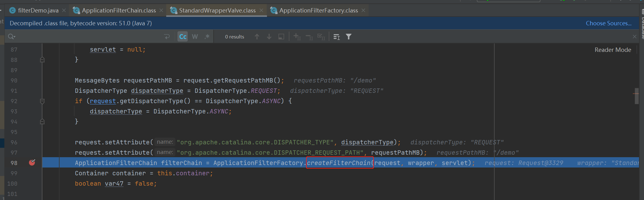Close the ApplicationFilterFactory.class tab
Image resolution: width=644 pixels, height=200 pixels.
coord(363,10)
